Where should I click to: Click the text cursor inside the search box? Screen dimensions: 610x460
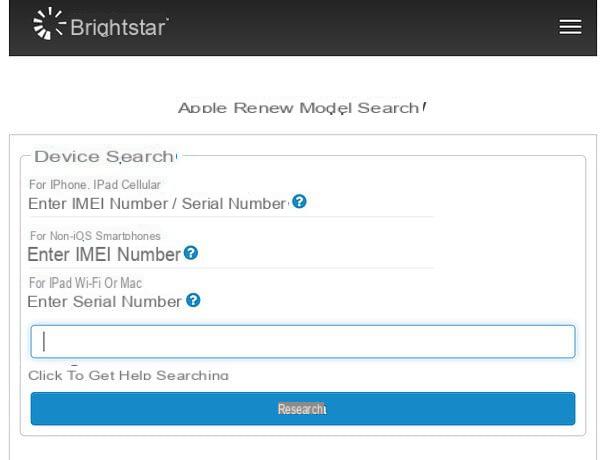click(44, 341)
